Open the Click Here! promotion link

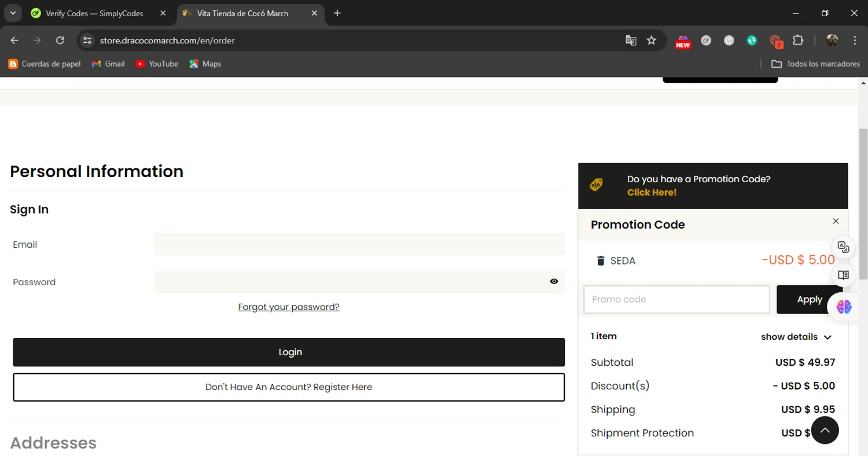pyautogui.click(x=652, y=192)
